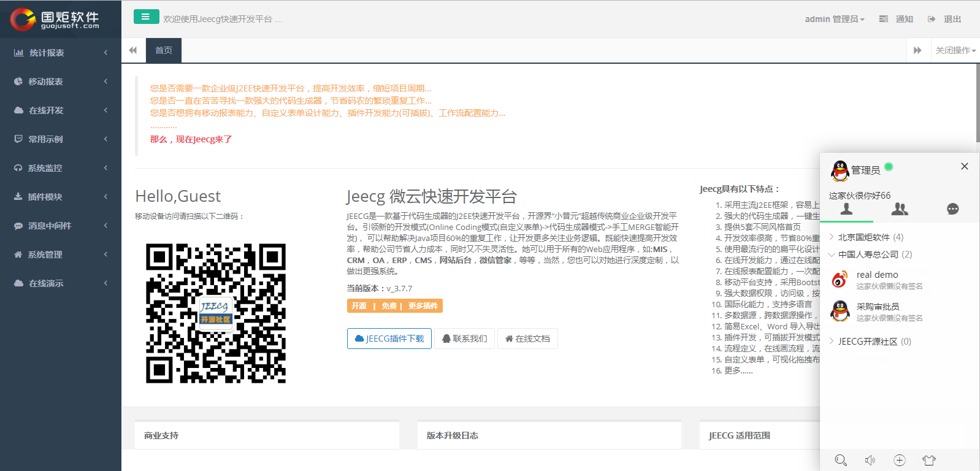
Task: Click the 采购审批员 penguin avatar
Action: coord(840,312)
